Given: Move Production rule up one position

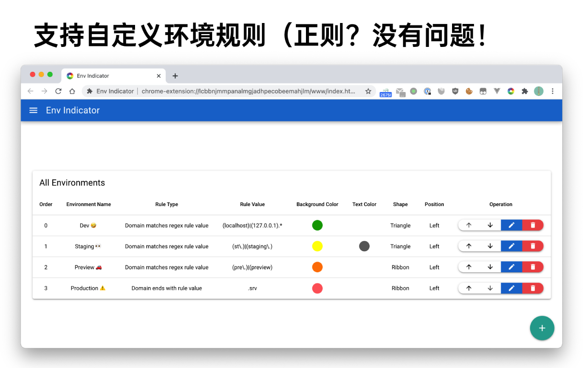Looking at the screenshot, I should click(x=468, y=288).
